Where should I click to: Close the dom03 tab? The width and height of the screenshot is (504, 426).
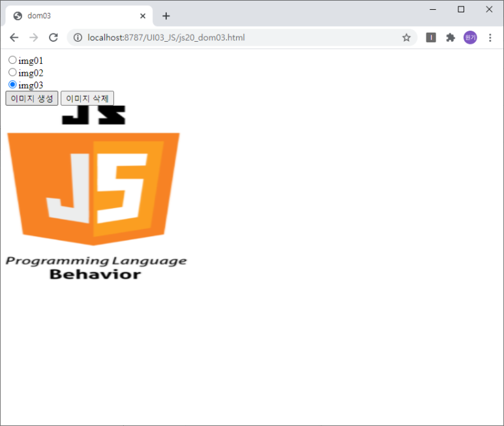[x=143, y=16]
